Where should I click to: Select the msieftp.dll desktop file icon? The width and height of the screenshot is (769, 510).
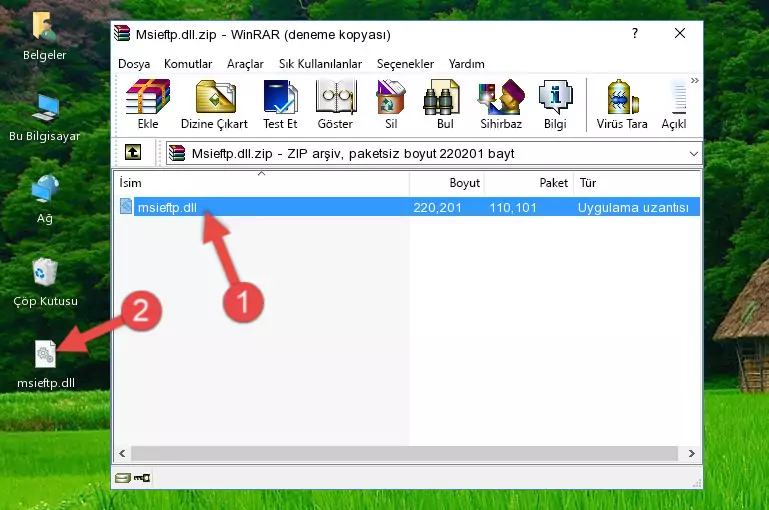point(46,365)
